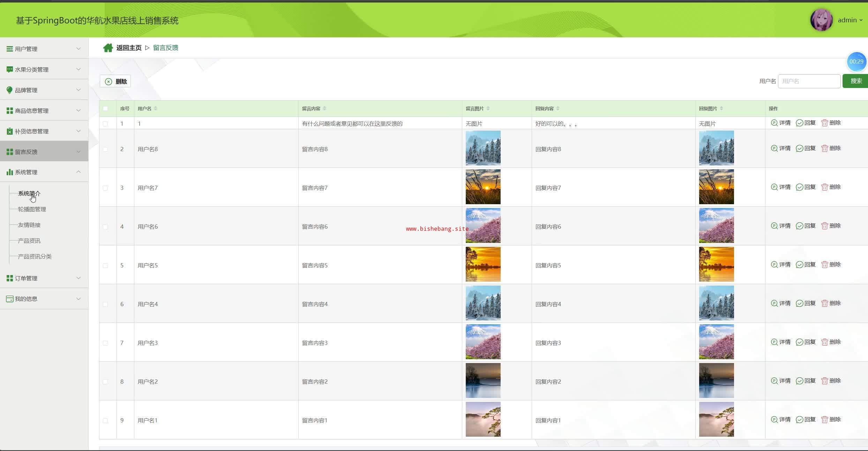Click the 系统管理 bar chart icon

point(10,172)
